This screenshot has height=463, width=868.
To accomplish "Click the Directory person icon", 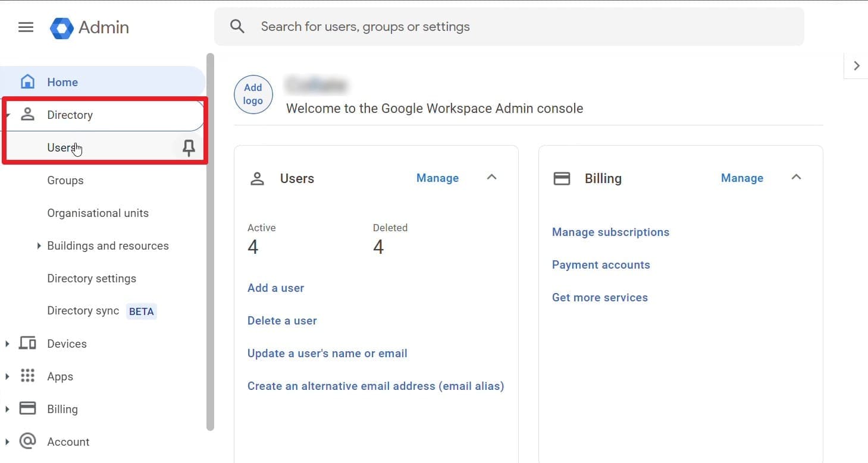I will click(x=27, y=115).
